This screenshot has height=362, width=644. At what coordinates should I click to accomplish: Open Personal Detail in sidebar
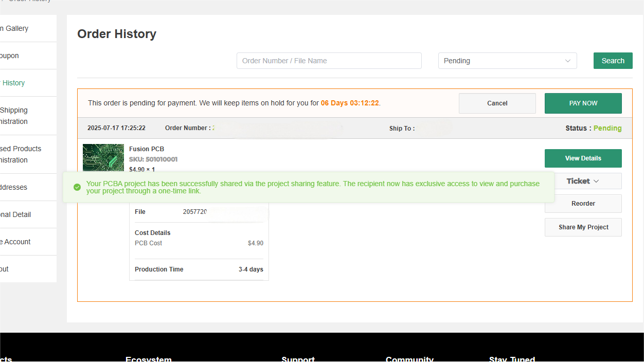[15, 214]
